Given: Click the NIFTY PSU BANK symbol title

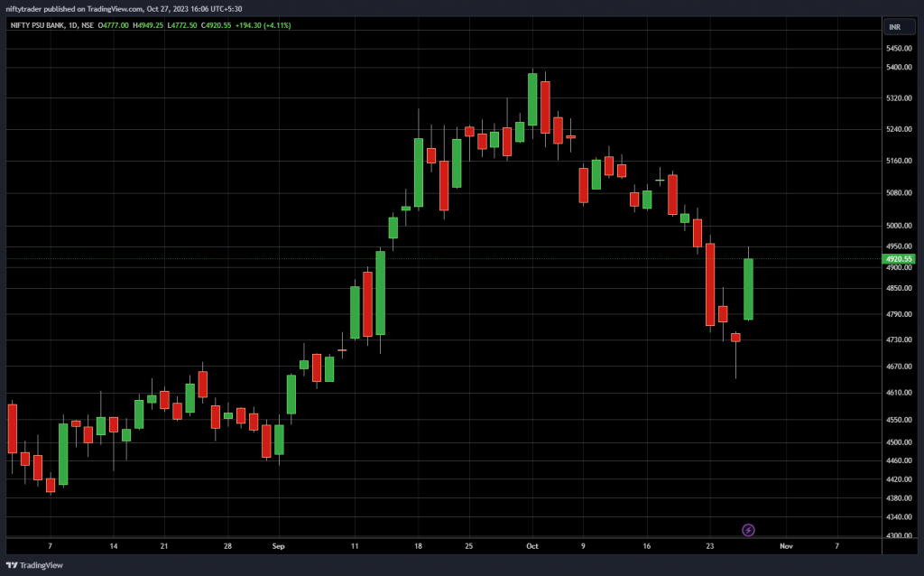Looking at the screenshot, I should tap(38, 25).
